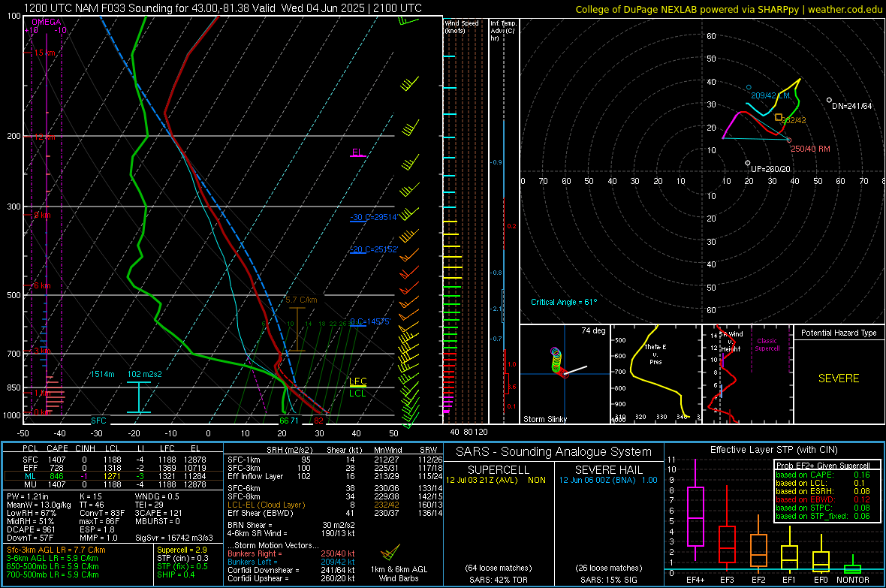Click the DCAPE = 961 value
The height and width of the screenshot is (588, 886).
(x=31, y=529)
